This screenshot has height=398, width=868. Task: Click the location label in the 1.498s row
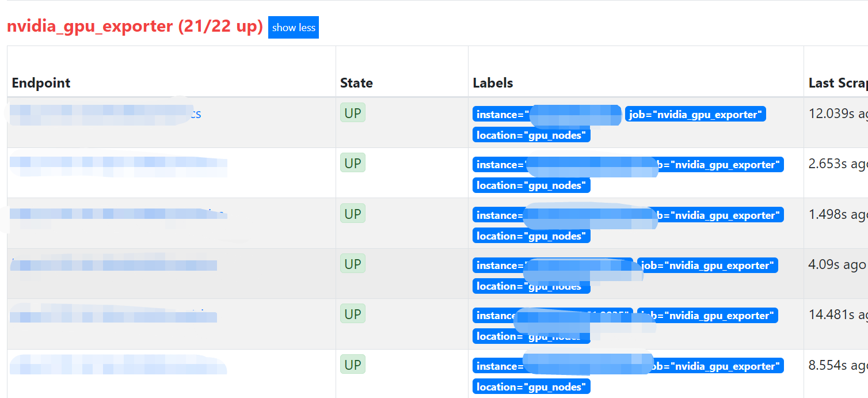coord(532,236)
